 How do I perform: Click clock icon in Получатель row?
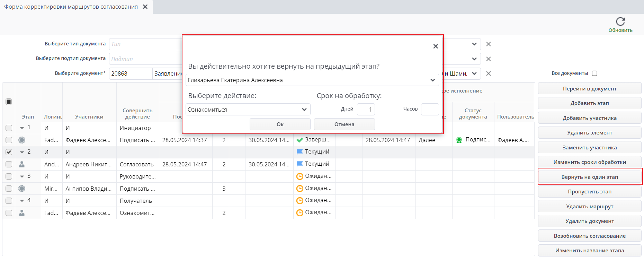click(x=300, y=201)
